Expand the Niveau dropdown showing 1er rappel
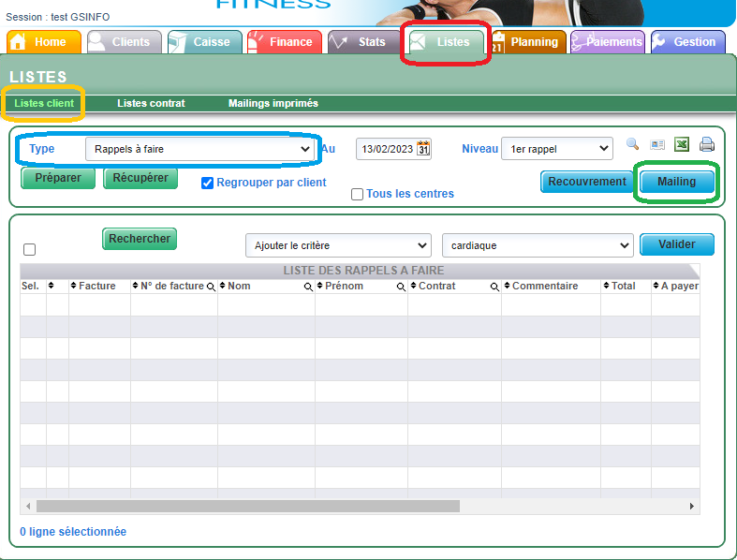This screenshot has height=560, width=737. point(556,149)
